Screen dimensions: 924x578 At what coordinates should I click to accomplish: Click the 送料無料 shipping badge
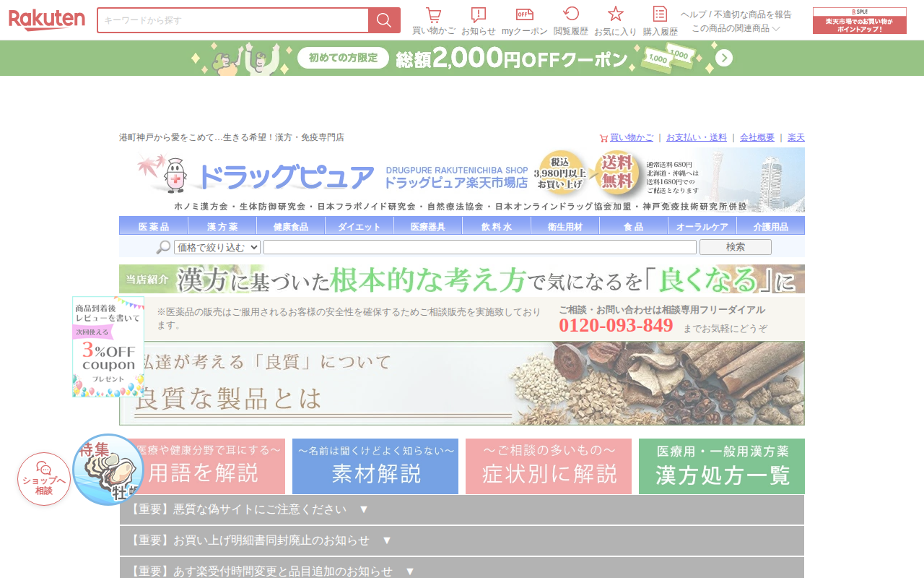tap(618, 173)
